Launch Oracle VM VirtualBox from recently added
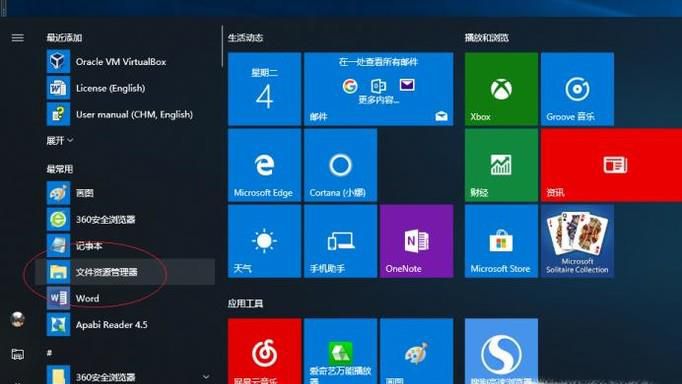 point(130,62)
